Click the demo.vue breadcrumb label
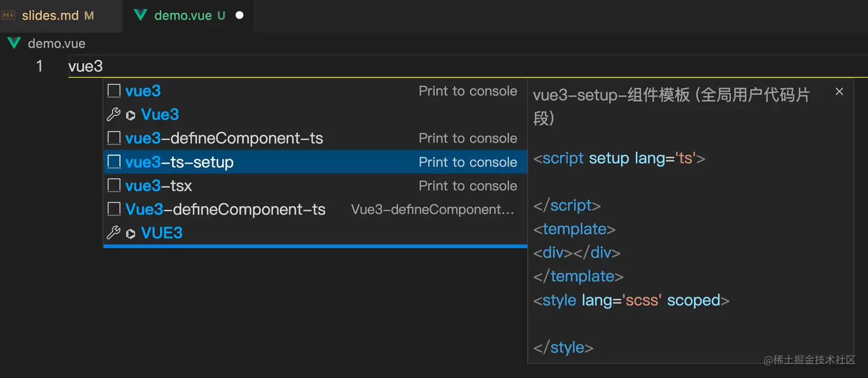 56,43
